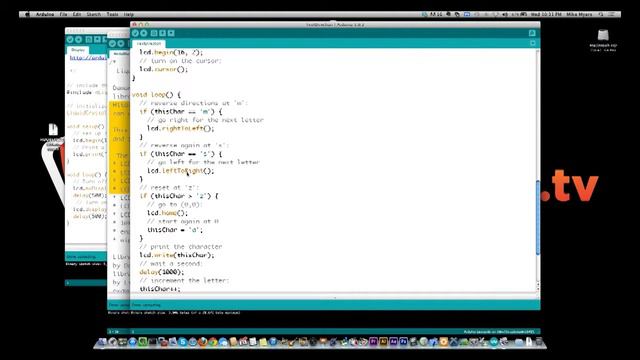Click the code line "thisChar = 'a';"
This screenshot has height=360, width=640.
click(x=175, y=230)
